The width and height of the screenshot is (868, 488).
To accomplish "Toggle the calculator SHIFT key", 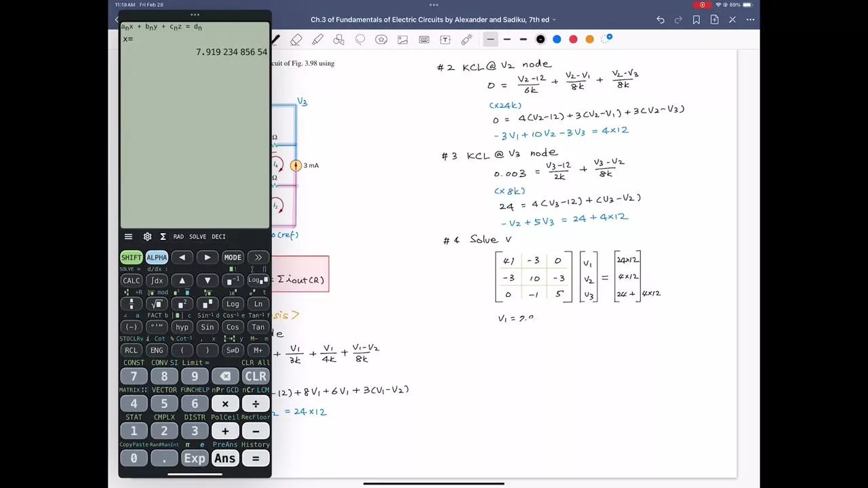I will [131, 258].
